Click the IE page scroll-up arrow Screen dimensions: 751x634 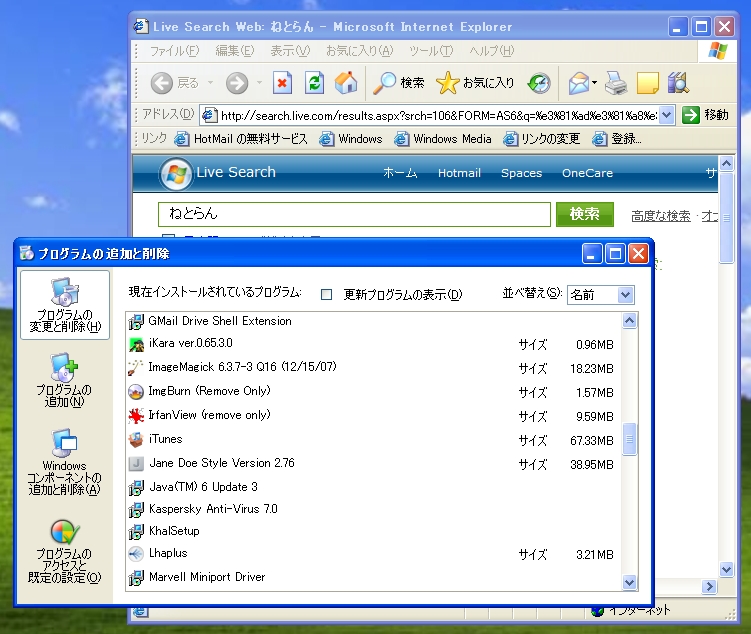tap(727, 164)
